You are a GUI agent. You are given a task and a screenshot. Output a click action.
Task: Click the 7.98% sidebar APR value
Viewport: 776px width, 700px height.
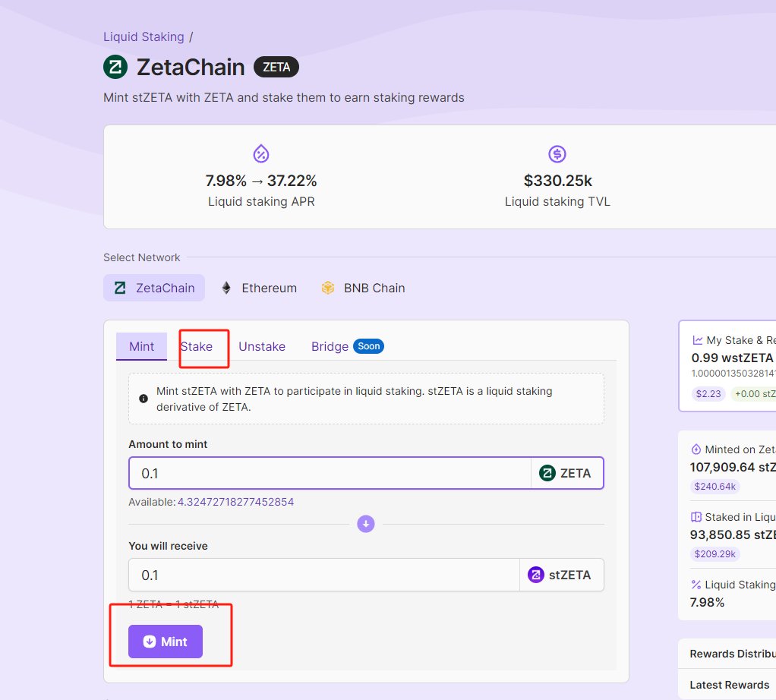click(707, 603)
